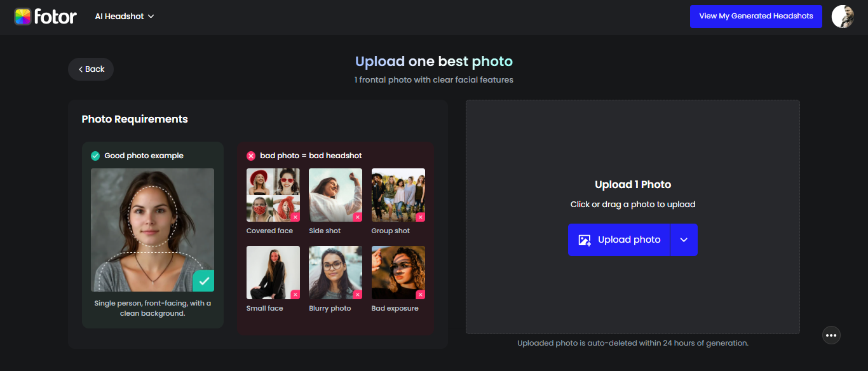868x371 pixels.
Task: Click the red x badge on Covered face image
Action: [x=295, y=217]
